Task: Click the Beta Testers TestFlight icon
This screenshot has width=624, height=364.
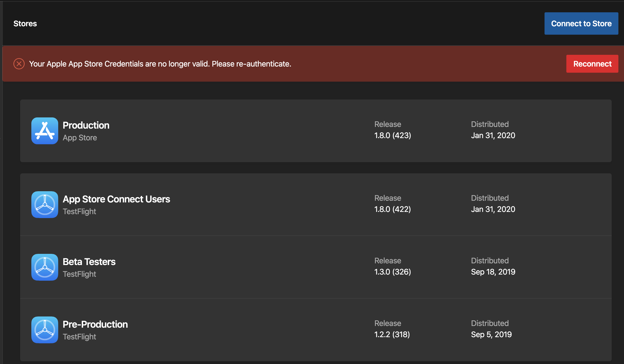Action: tap(45, 267)
